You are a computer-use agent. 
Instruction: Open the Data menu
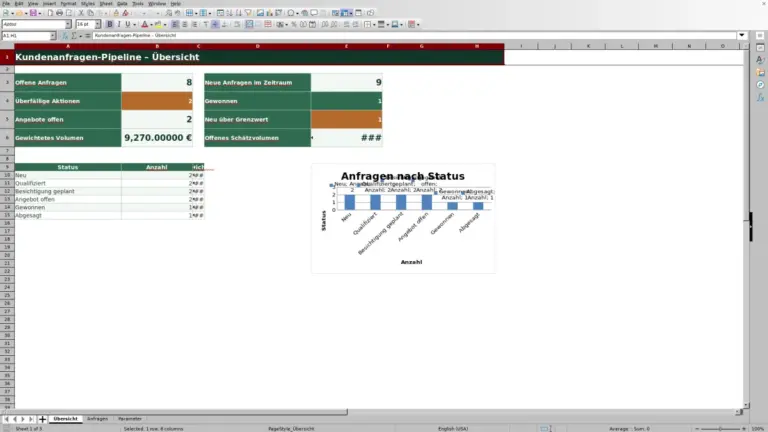pos(122,3)
